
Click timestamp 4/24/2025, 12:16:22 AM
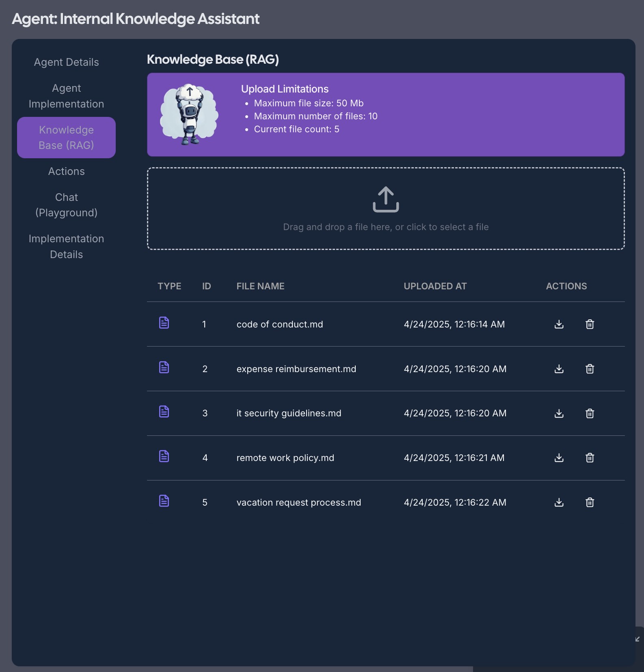pos(455,502)
